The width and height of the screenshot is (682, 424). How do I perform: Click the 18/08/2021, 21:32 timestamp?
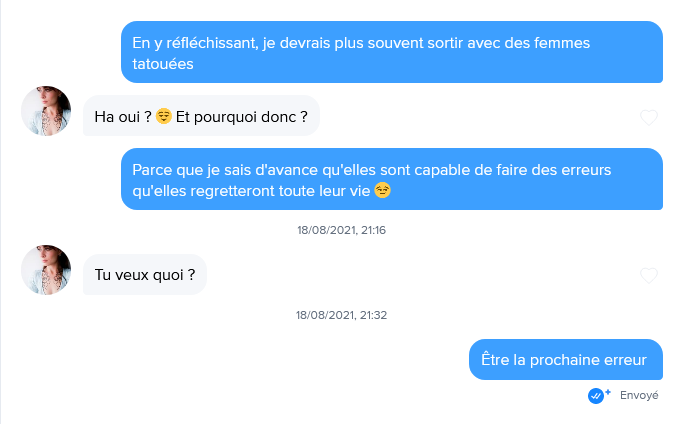coord(341,315)
